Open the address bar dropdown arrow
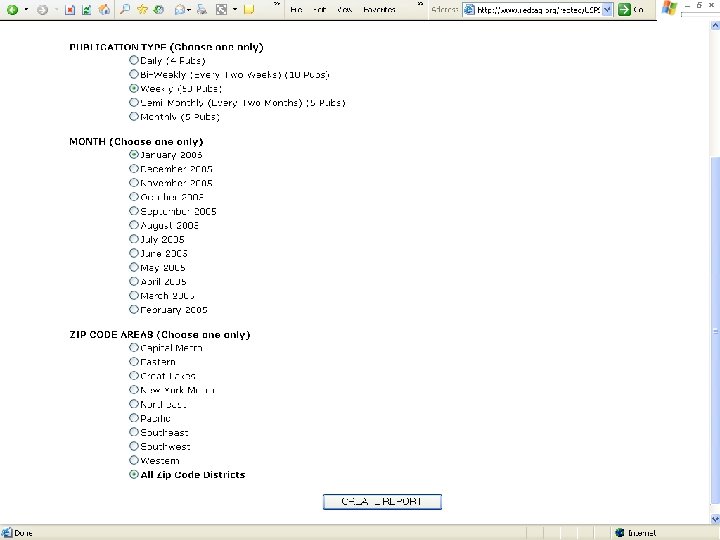 [x=607, y=10]
